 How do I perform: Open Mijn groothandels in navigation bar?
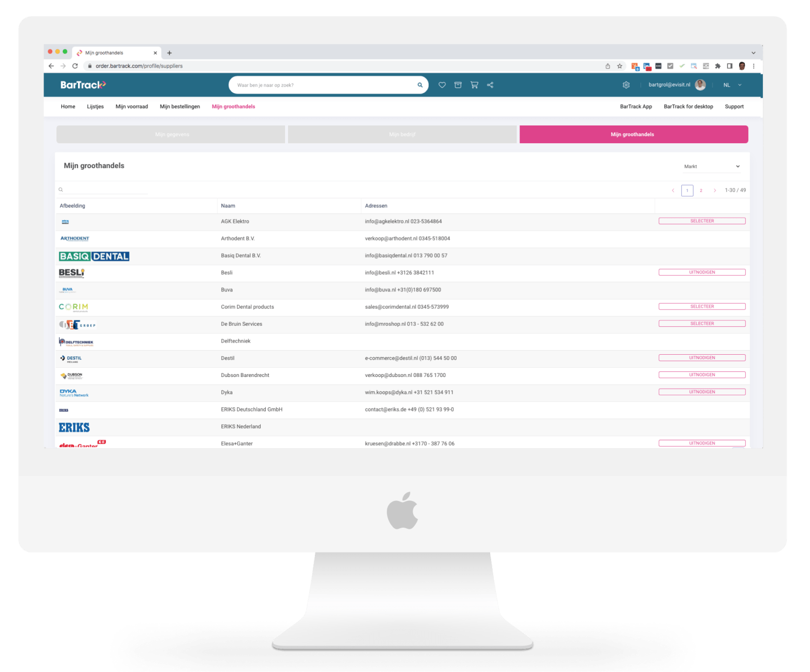pos(233,107)
